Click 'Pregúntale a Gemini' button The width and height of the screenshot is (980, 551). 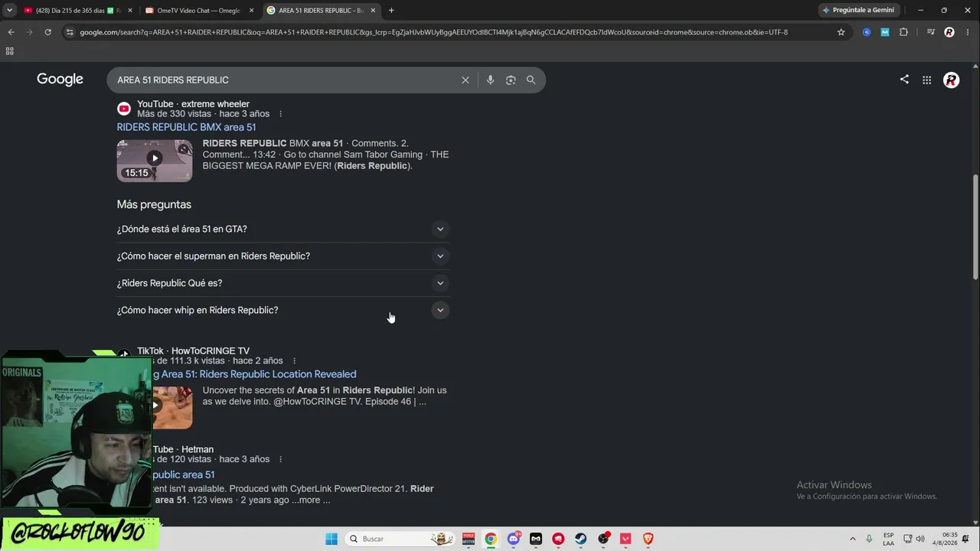pos(858,10)
